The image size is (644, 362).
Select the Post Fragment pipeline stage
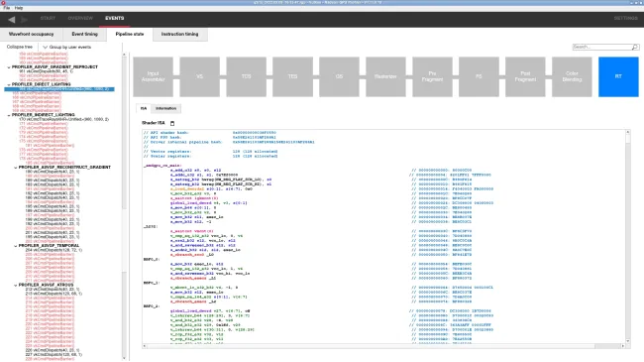(x=525, y=76)
